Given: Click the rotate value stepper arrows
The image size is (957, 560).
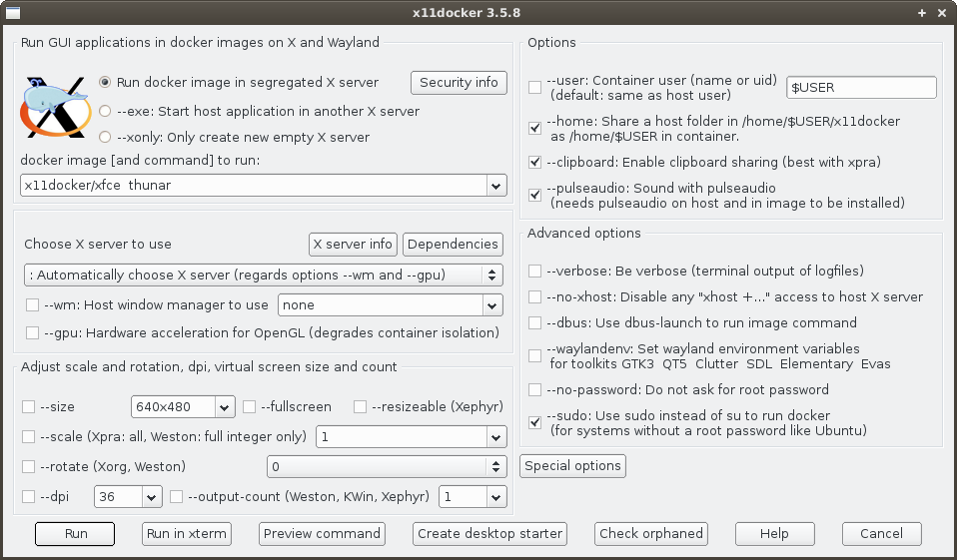Looking at the screenshot, I should tap(496, 467).
